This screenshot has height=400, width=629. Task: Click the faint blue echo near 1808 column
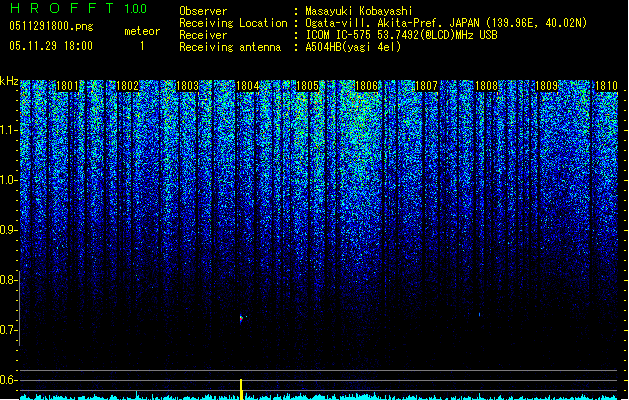pos(479,315)
